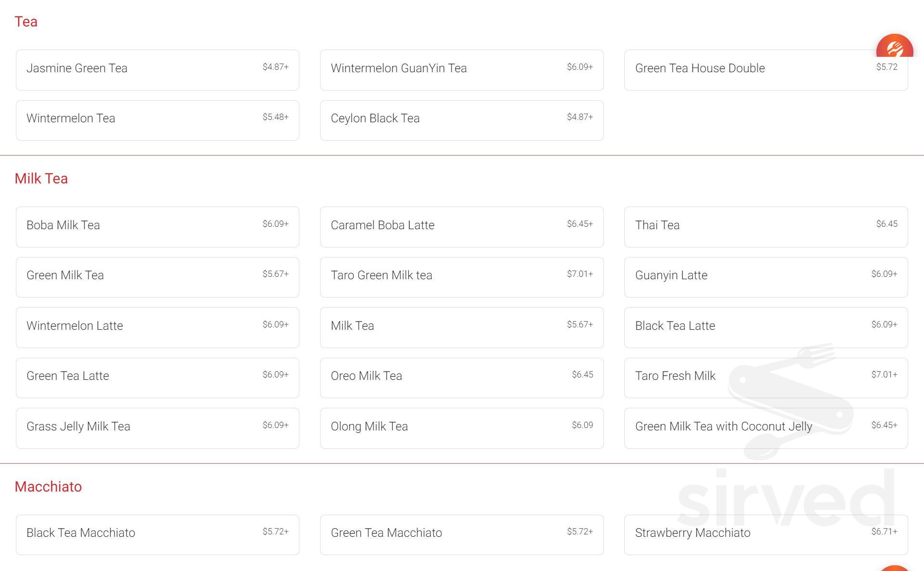
Task: Click the Oreo Milk Tea item
Action: point(462,378)
